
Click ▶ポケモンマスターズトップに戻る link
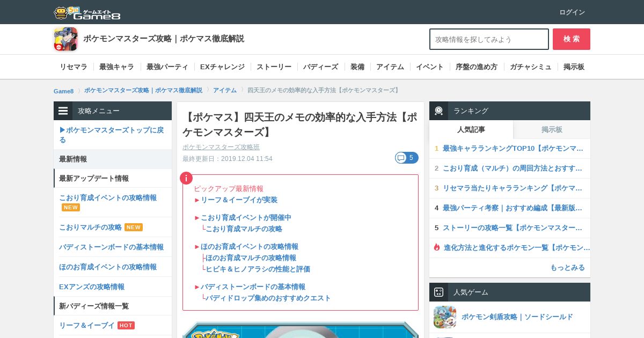click(x=112, y=135)
